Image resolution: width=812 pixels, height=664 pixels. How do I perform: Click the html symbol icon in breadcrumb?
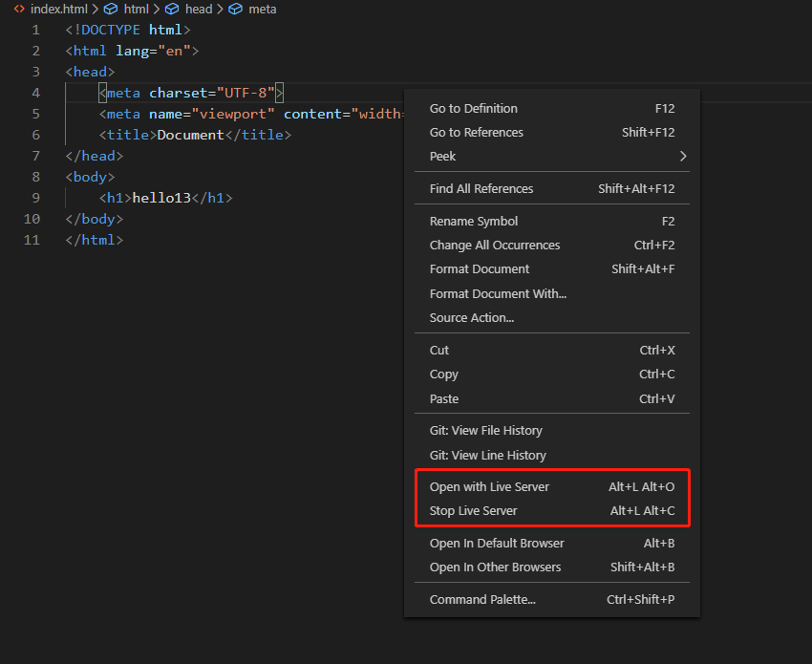coord(111,9)
